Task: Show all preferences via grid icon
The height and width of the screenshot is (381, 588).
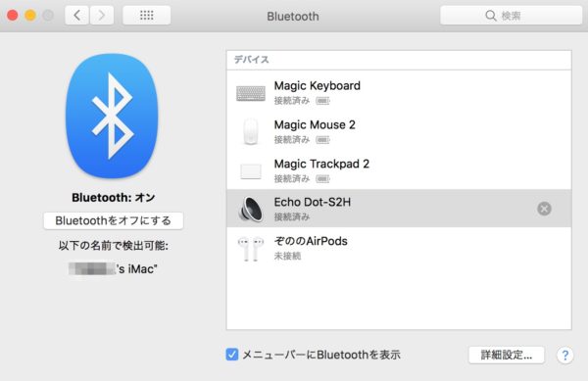Action: [x=147, y=16]
